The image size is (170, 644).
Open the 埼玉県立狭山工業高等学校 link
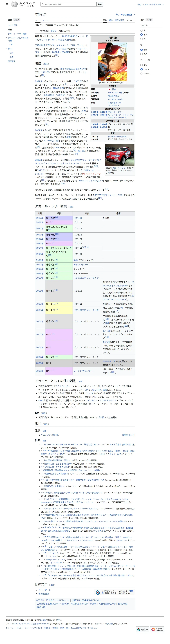[x=73, y=69]
